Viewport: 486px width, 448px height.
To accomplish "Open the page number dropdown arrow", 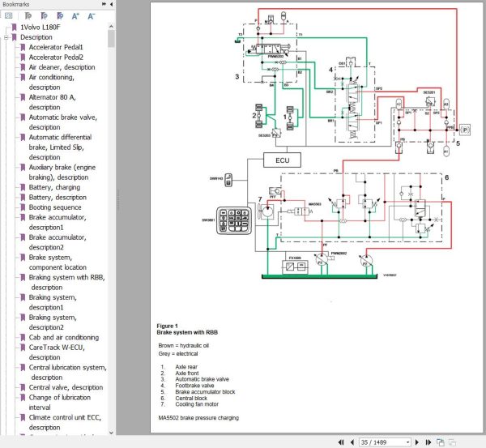I will 408,442.
